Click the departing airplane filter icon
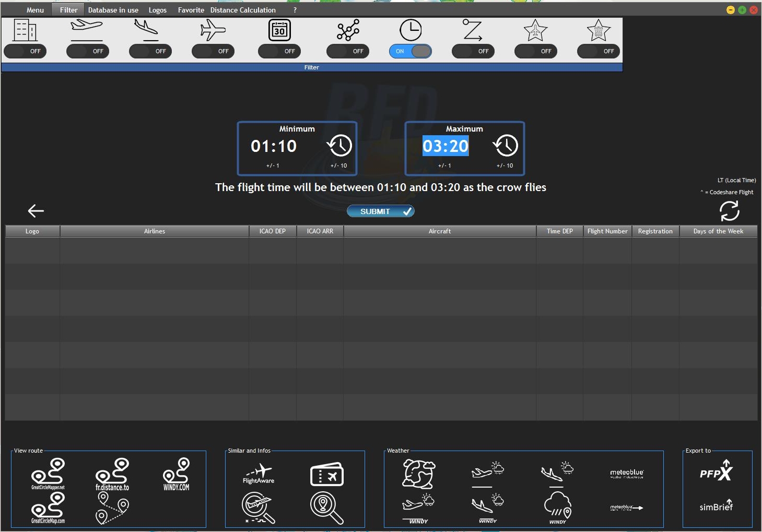The width and height of the screenshot is (762, 532). pyautogui.click(x=87, y=30)
